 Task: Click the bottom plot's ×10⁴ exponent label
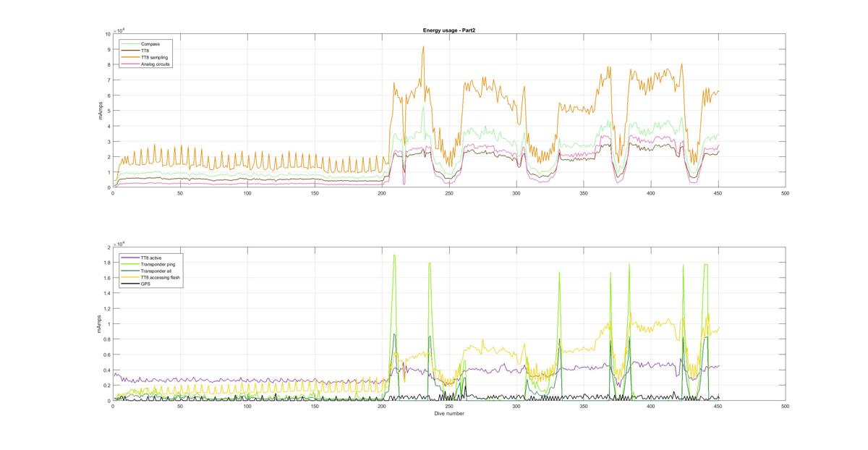119,243
